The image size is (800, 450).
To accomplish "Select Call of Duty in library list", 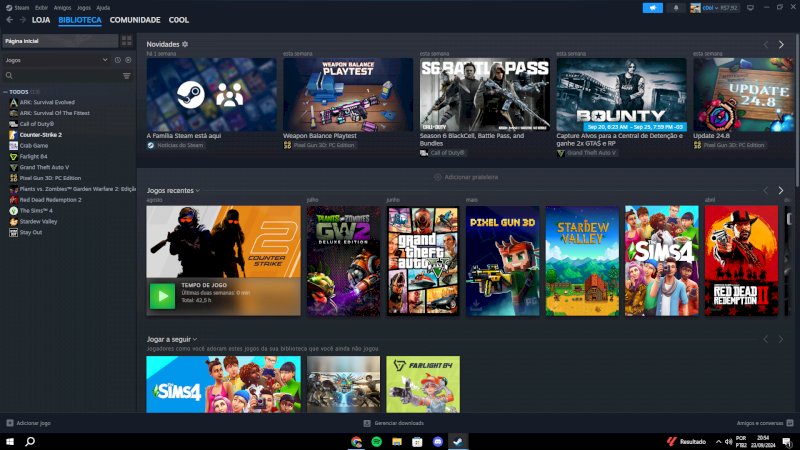I will tap(37, 124).
